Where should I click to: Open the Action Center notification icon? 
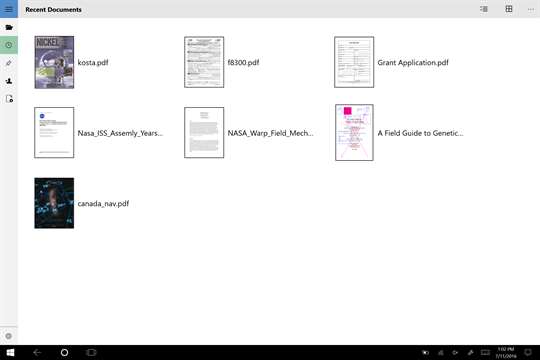pos(528,352)
